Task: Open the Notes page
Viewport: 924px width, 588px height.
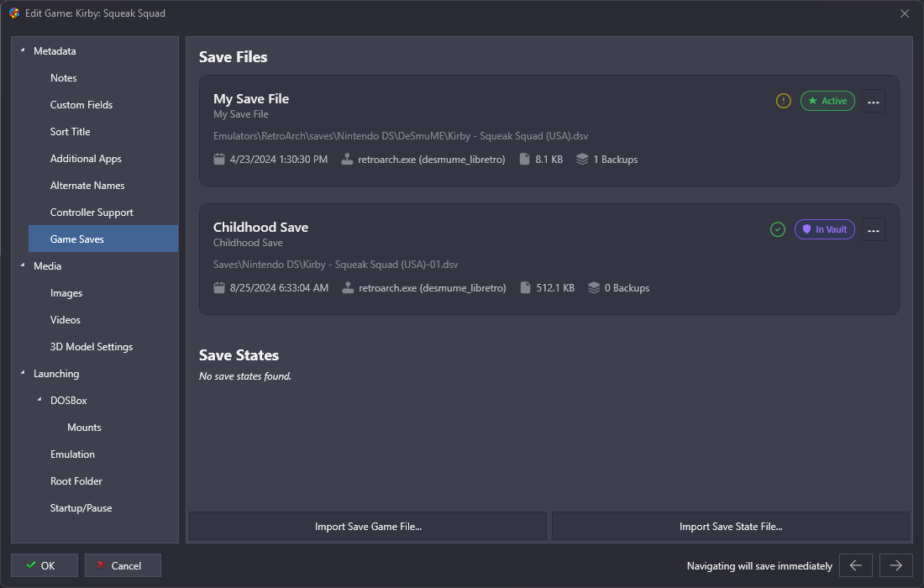Action: point(64,78)
